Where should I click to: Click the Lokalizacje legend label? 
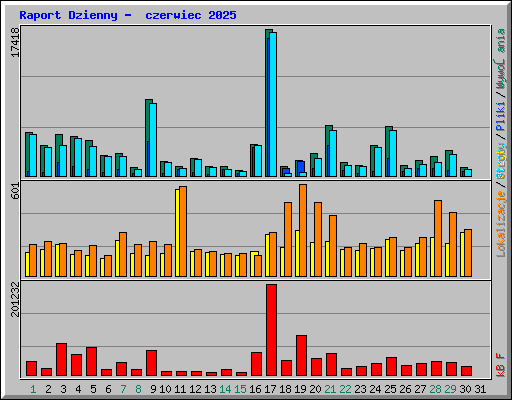point(501,224)
